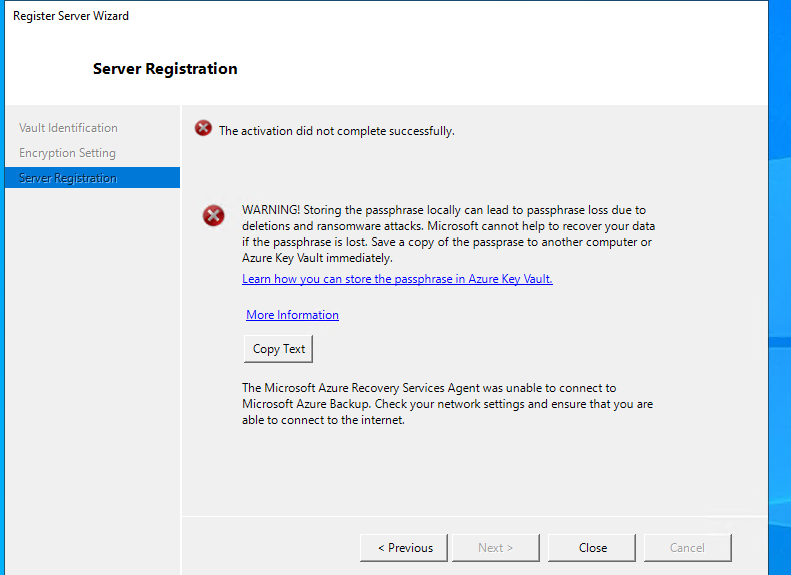Click the Server Registration page heading
Screen dimensions: 791x575
[165, 69]
